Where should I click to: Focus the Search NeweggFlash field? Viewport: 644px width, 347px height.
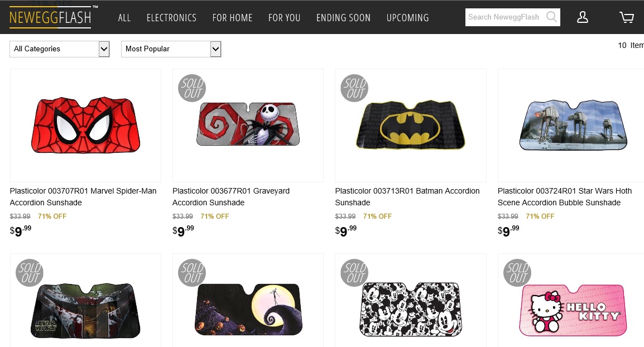pos(503,17)
